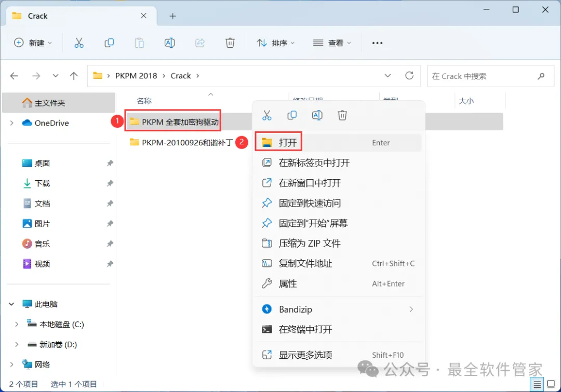Sort by the 大小 column header
This screenshot has width=561, height=392.
pos(466,101)
